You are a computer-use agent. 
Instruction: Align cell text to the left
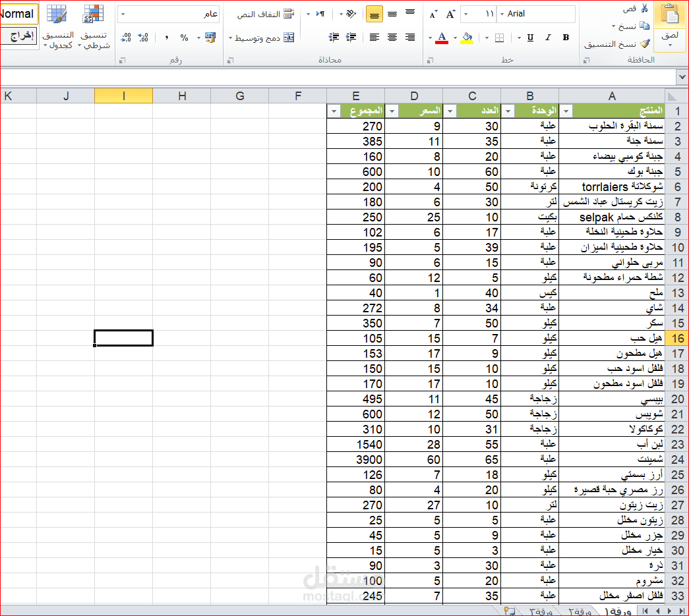tap(374, 38)
